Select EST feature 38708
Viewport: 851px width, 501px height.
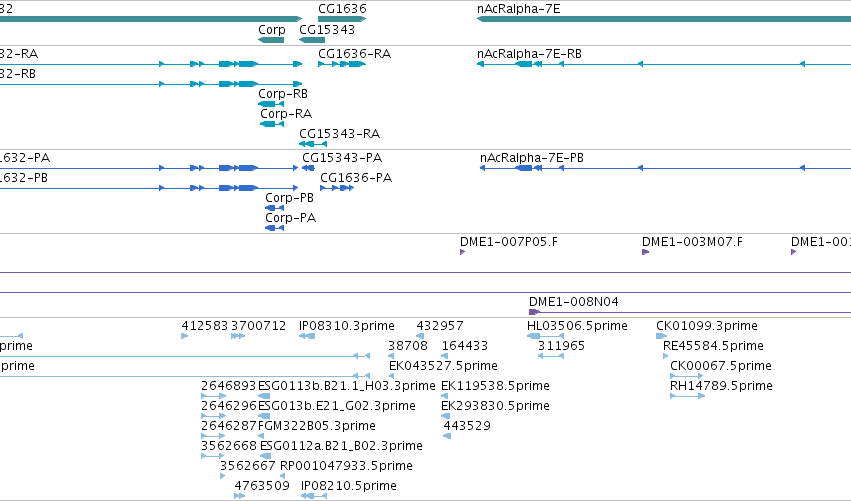coord(391,356)
